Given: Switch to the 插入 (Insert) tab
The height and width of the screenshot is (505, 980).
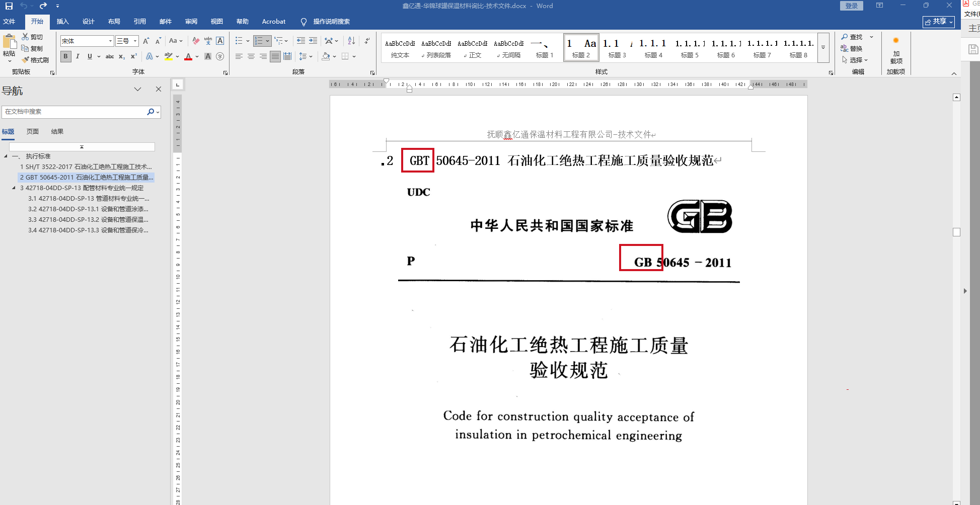Looking at the screenshot, I should pyautogui.click(x=62, y=22).
